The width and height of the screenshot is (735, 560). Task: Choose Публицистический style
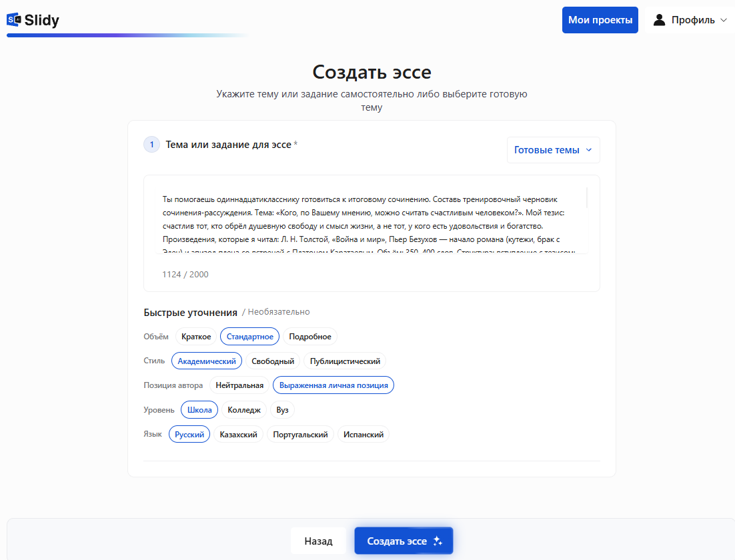click(345, 361)
